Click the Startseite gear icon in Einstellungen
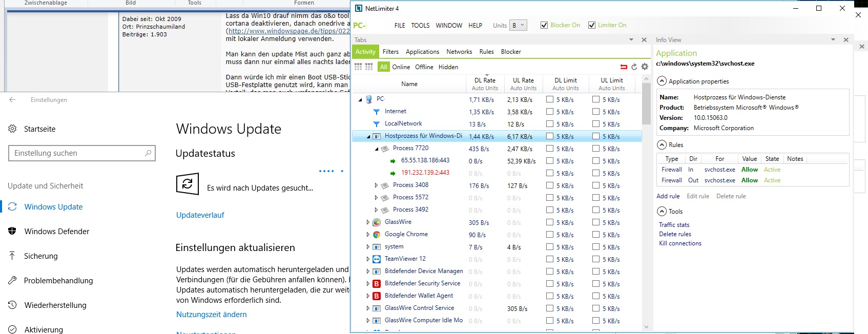 click(x=12, y=129)
